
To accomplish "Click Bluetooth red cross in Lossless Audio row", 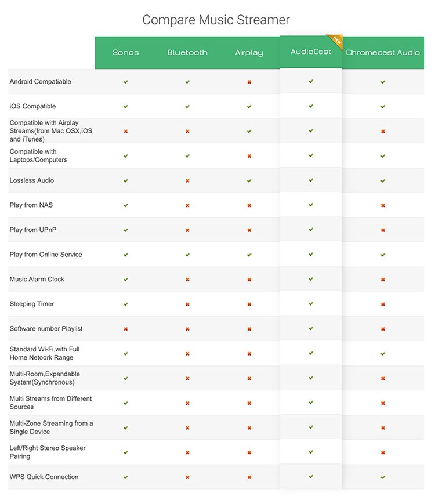I will pos(187,180).
